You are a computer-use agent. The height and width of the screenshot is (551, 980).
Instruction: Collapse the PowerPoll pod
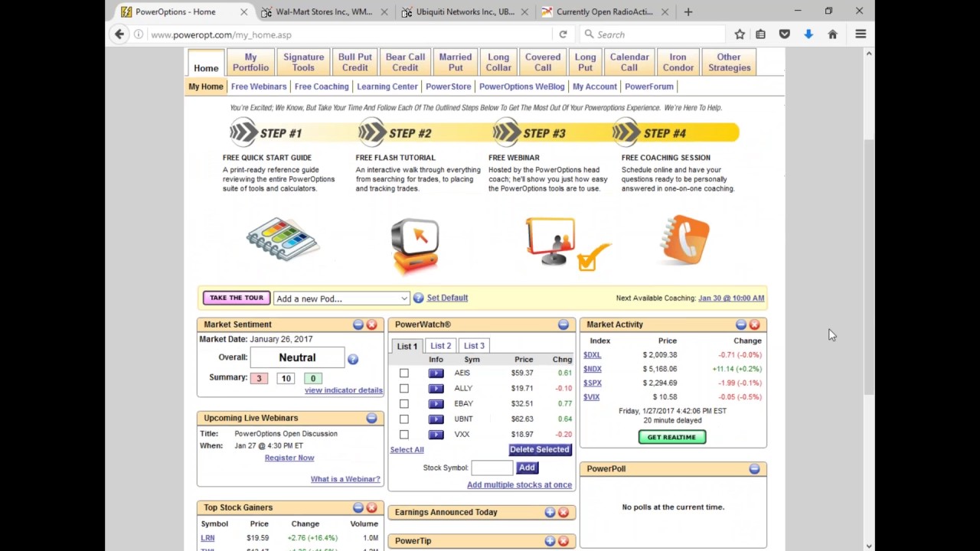click(x=754, y=468)
